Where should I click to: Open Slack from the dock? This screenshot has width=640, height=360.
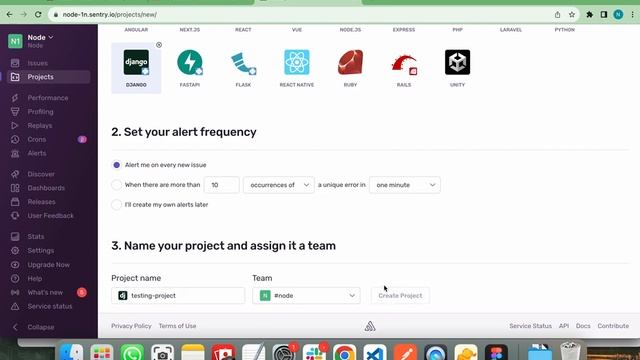pos(314,353)
